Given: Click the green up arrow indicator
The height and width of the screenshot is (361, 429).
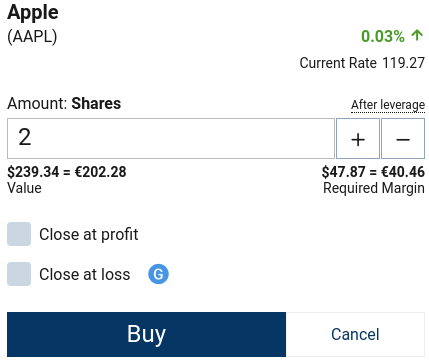Looking at the screenshot, I should tap(417, 35).
